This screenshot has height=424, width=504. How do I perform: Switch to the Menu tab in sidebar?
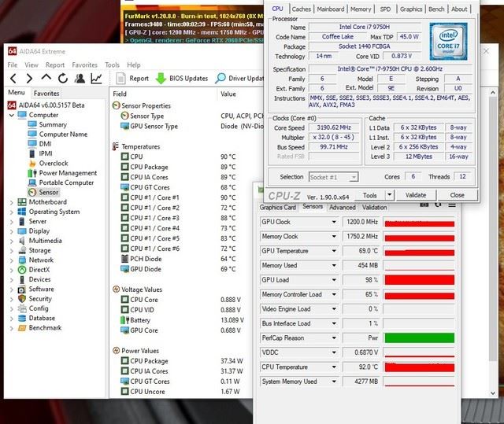pyautogui.click(x=17, y=93)
